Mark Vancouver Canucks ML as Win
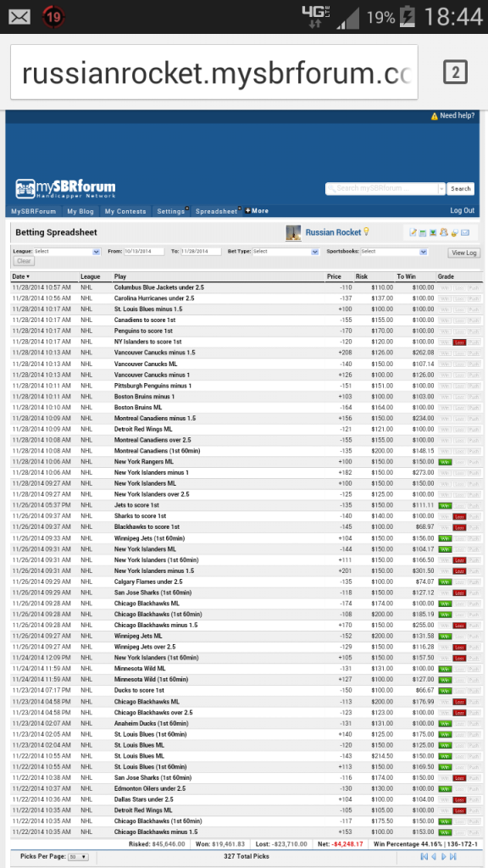Screen dimensions: 488x868 coord(444,364)
